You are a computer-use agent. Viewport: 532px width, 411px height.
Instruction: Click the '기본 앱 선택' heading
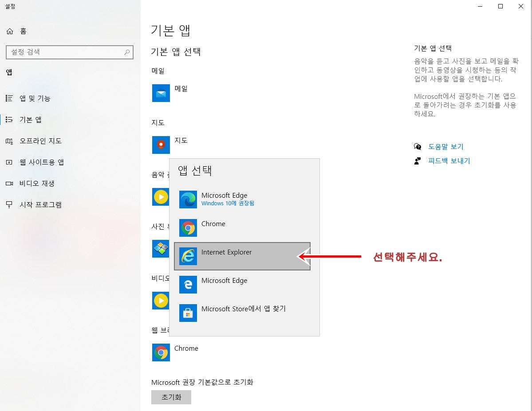coord(176,51)
